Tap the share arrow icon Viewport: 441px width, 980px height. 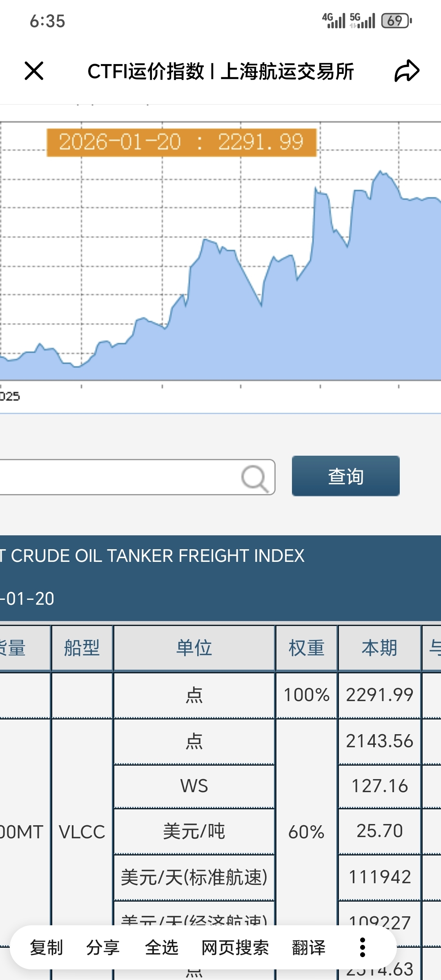(x=407, y=71)
